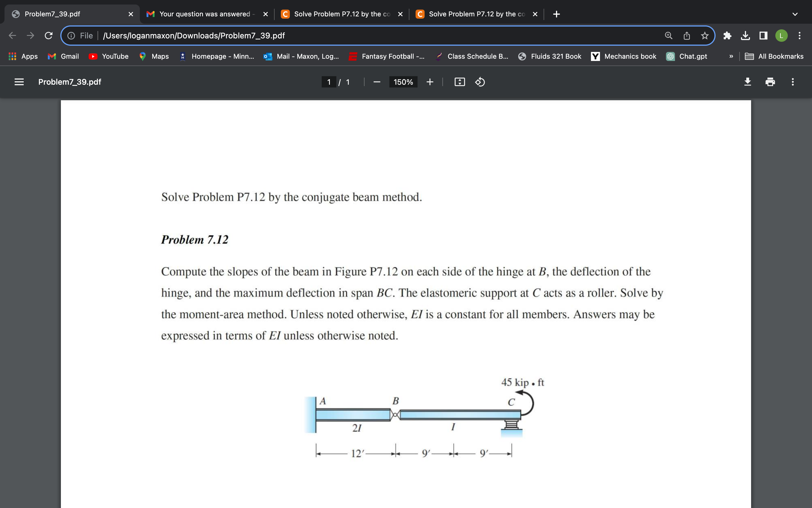Zoom out of the PDF
This screenshot has width=812, height=508.
tap(377, 82)
